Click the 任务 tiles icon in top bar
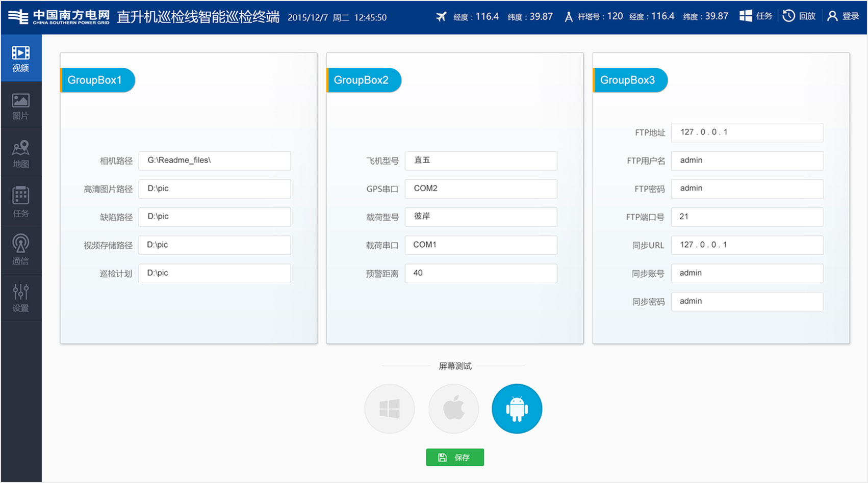The image size is (868, 483). (755, 16)
